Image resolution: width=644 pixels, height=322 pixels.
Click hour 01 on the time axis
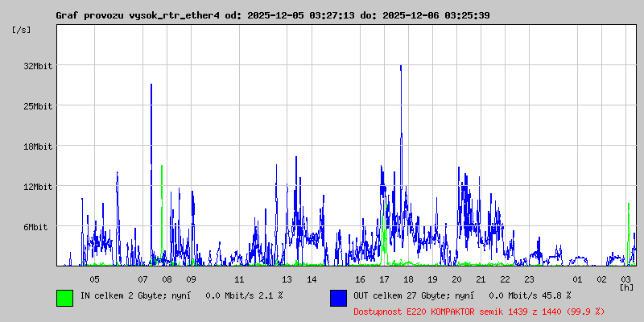[577, 279]
